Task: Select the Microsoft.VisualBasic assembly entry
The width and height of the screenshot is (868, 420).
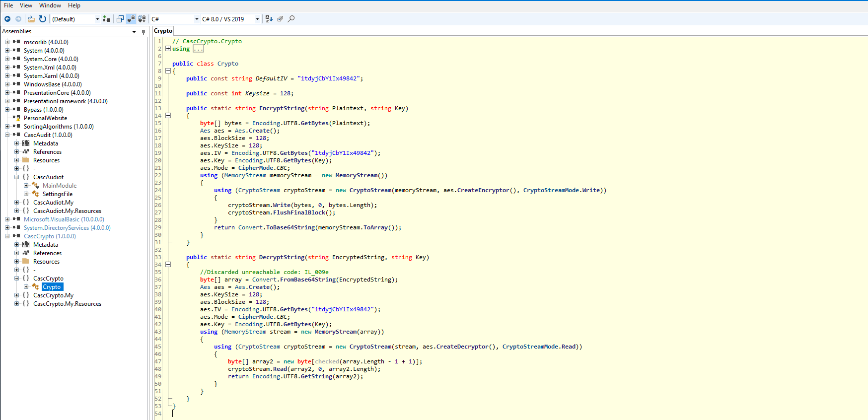Action: 64,219
